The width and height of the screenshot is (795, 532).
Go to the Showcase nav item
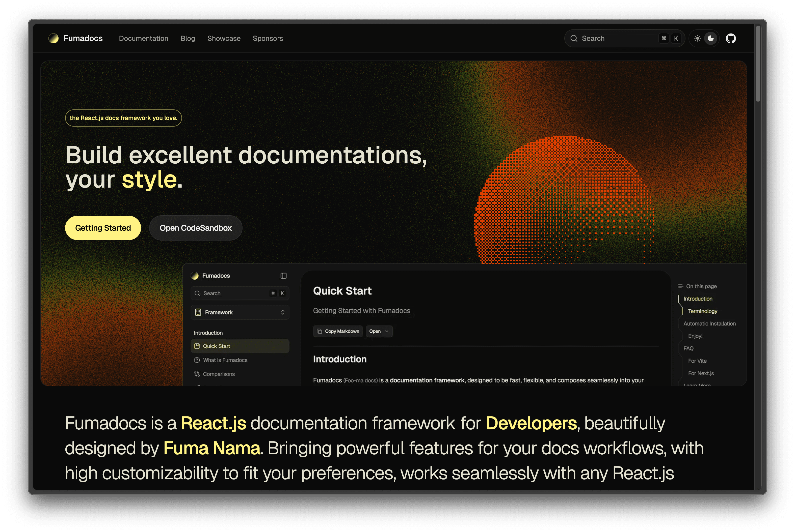click(x=224, y=38)
